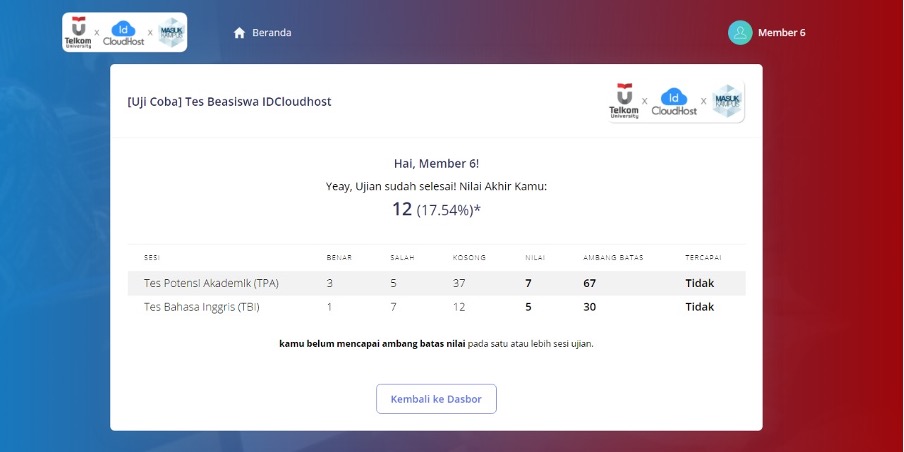The width and height of the screenshot is (904, 452).
Task: Click the IDCloudHost logo in navbar
Action: pyautogui.click(x=124, y=32)
